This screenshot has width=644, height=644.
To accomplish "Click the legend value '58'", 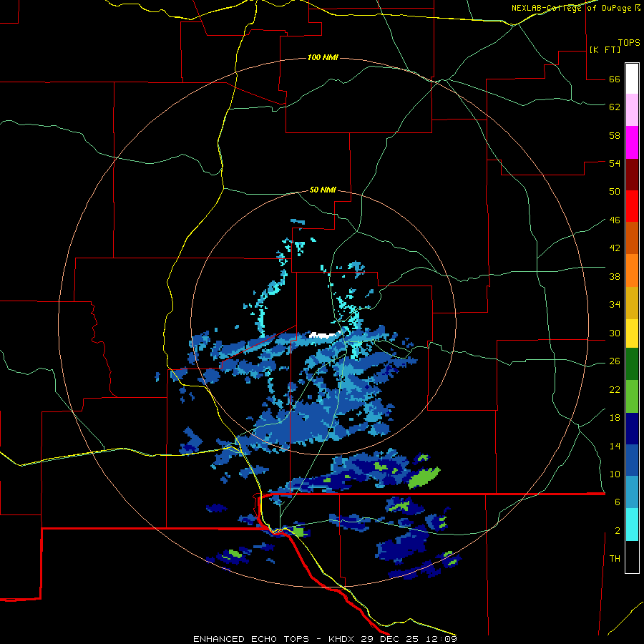I will 615,135.
